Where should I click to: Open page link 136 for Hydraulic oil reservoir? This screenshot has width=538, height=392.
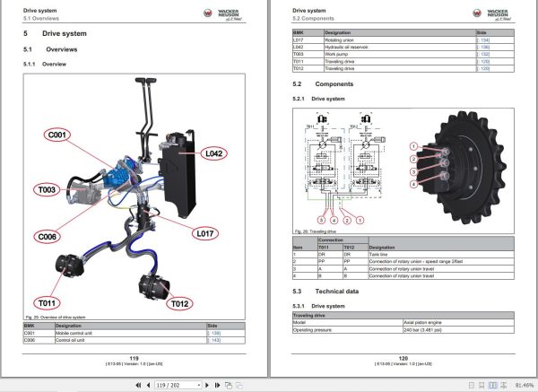482,47
